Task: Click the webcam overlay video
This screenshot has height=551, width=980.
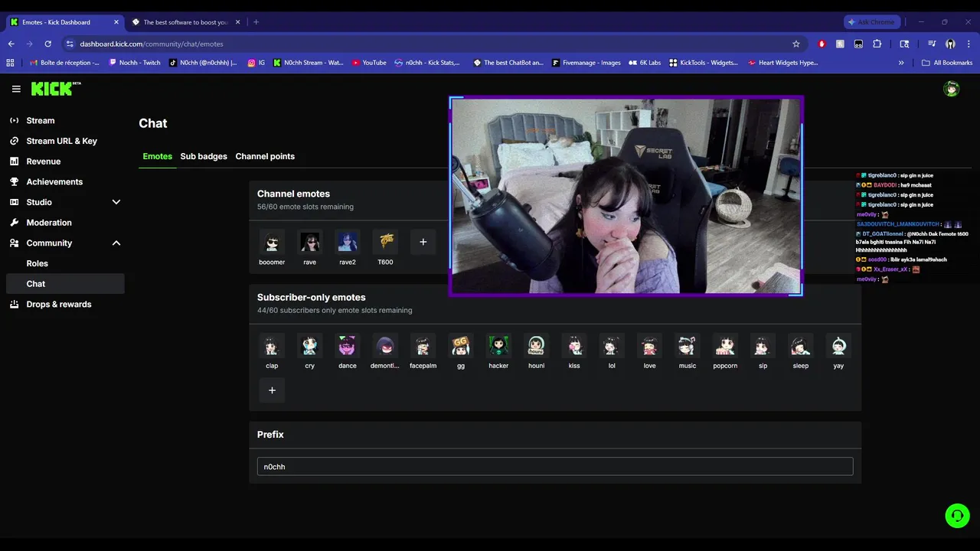Action: pyautogui.click(x=626, y=195)
